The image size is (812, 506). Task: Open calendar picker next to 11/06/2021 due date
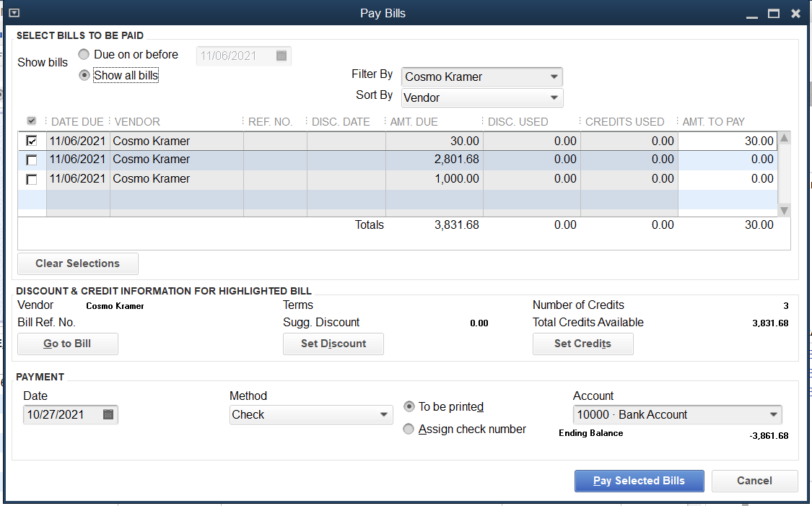coord(281,56)
